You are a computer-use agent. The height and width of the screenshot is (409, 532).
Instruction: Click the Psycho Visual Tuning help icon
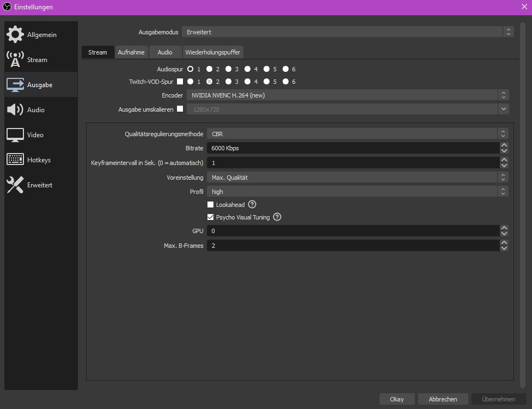point(277,217)
